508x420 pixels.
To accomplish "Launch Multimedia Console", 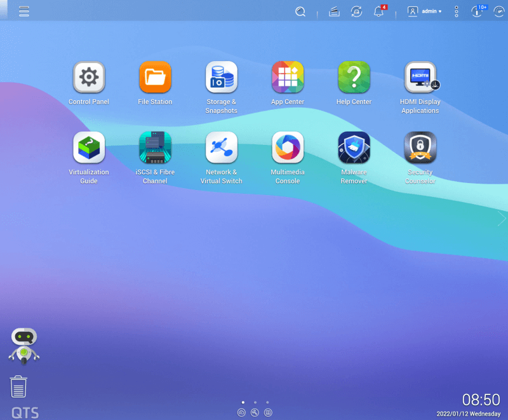I will pos(288,147).
